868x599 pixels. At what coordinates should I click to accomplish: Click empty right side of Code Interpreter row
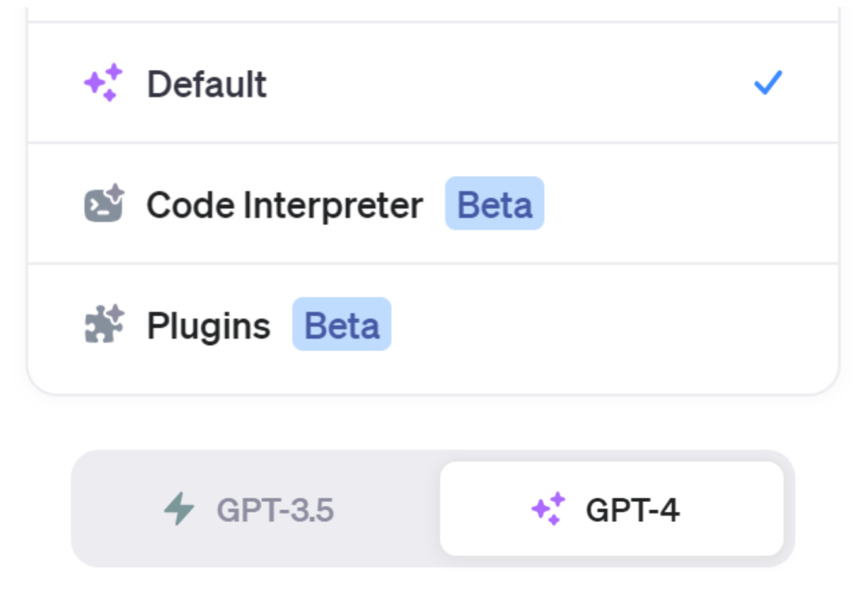pyautogui.click(x=691, y=204)
